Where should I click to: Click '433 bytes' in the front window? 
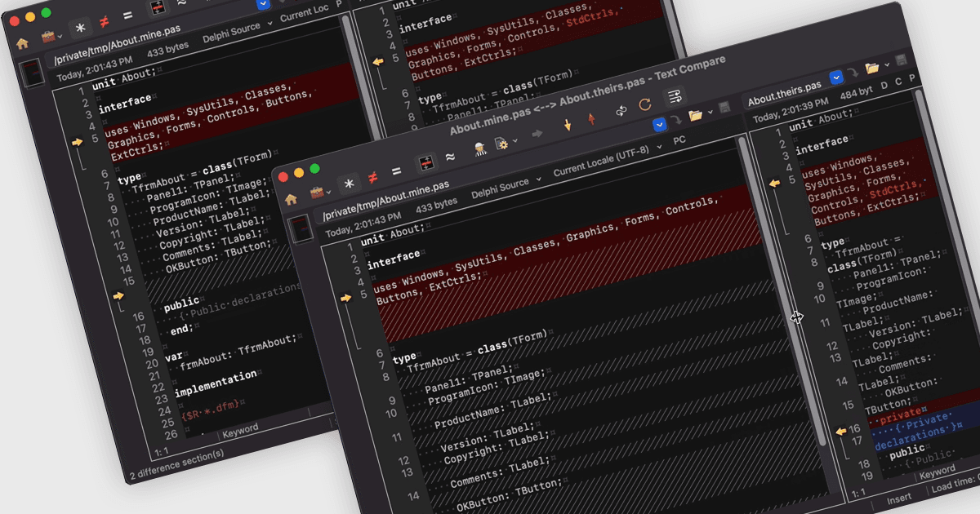click(436, 205)
